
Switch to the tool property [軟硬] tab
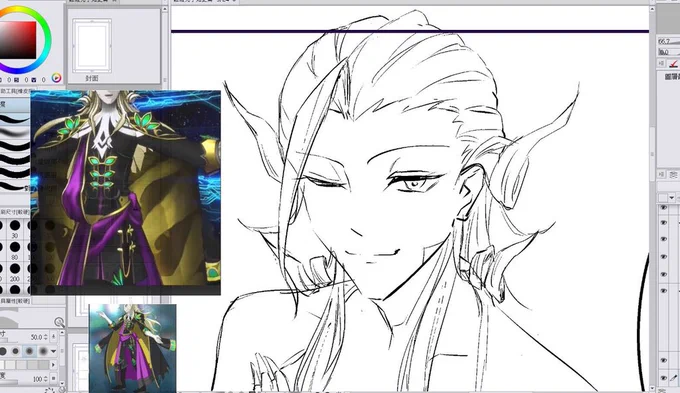15,301
